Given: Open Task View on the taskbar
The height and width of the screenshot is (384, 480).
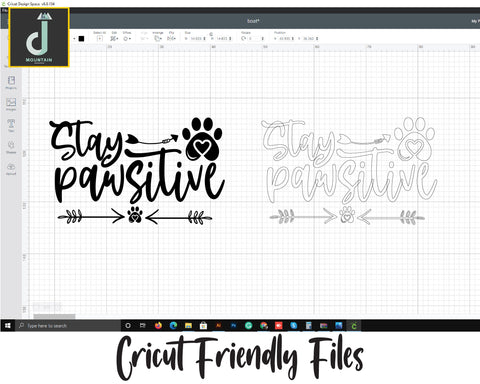Looking at the screenshot, I should click(143, 325).
